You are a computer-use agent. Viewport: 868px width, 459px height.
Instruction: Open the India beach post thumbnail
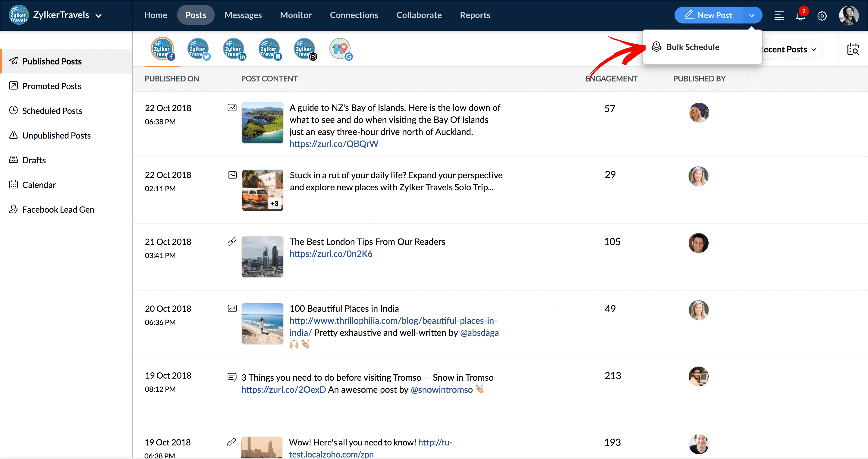[x=263, y=324]
